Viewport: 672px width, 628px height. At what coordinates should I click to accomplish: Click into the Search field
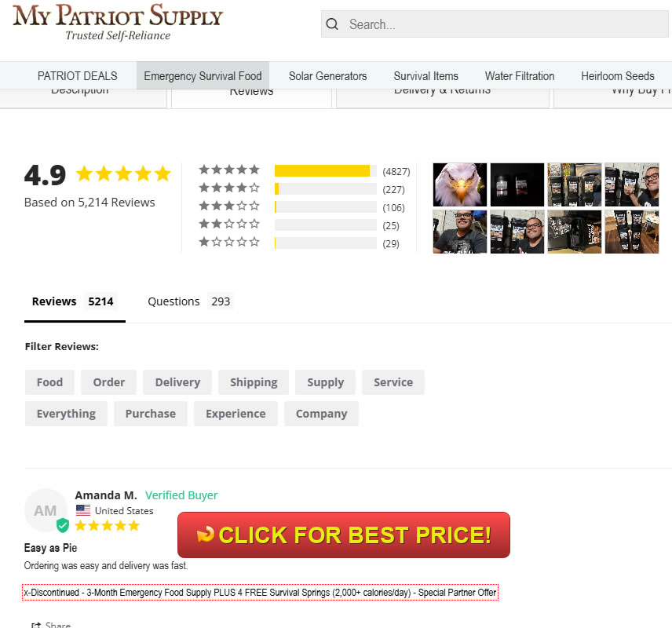[495, 24]
